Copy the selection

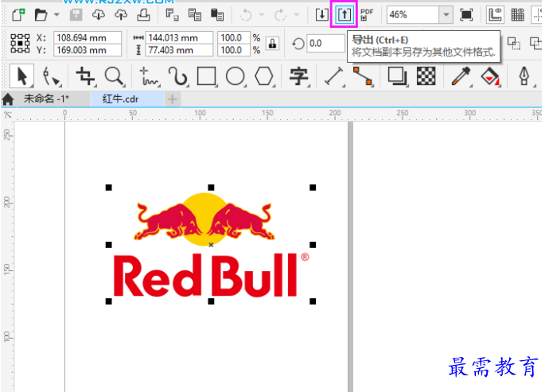click(x=195, y=14)
